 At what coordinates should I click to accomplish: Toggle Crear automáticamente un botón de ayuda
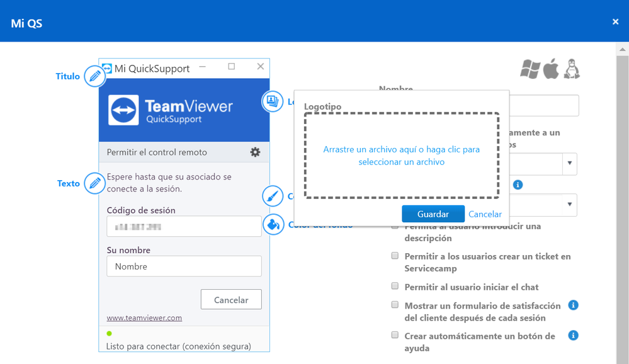click(395, 334)
